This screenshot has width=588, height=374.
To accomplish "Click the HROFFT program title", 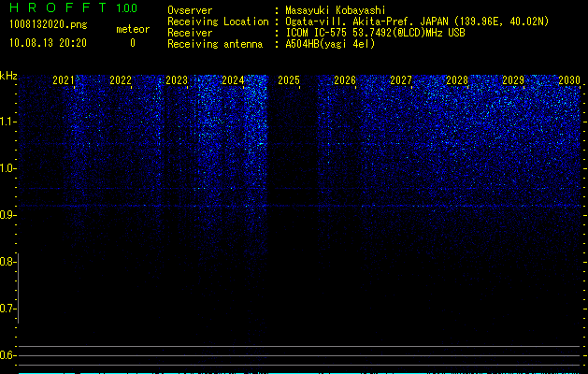I will click(58, 7).
